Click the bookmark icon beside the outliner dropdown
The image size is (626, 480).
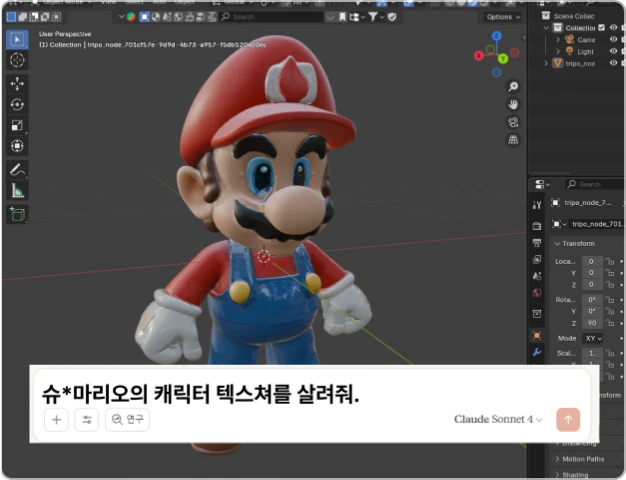[x=343, y=17]
